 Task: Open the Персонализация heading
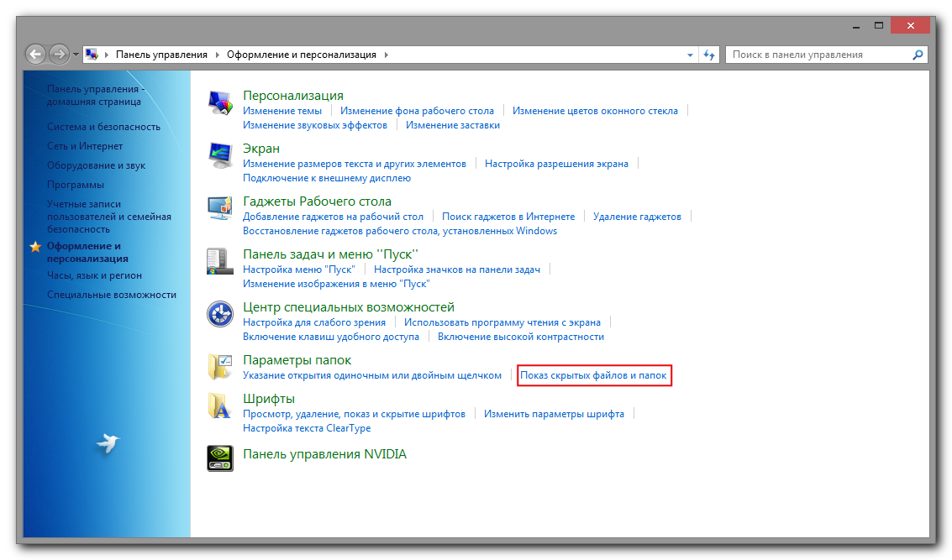click(x=293, y=96)
